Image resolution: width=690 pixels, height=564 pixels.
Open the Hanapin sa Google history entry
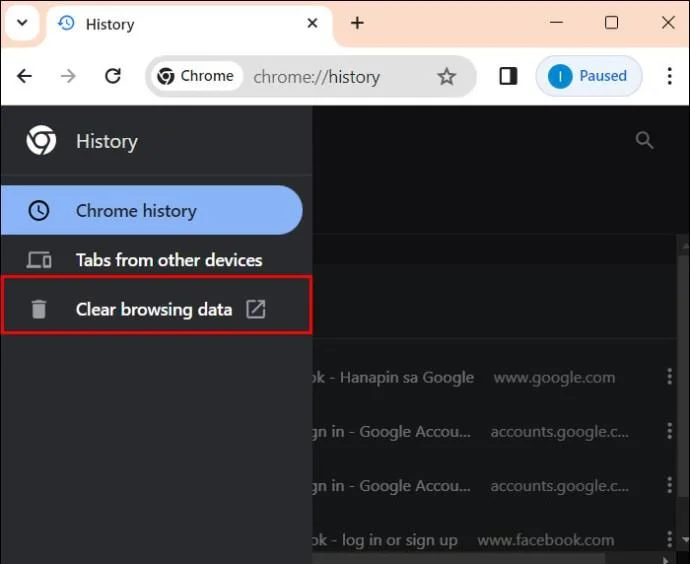[x=393, y=377]
